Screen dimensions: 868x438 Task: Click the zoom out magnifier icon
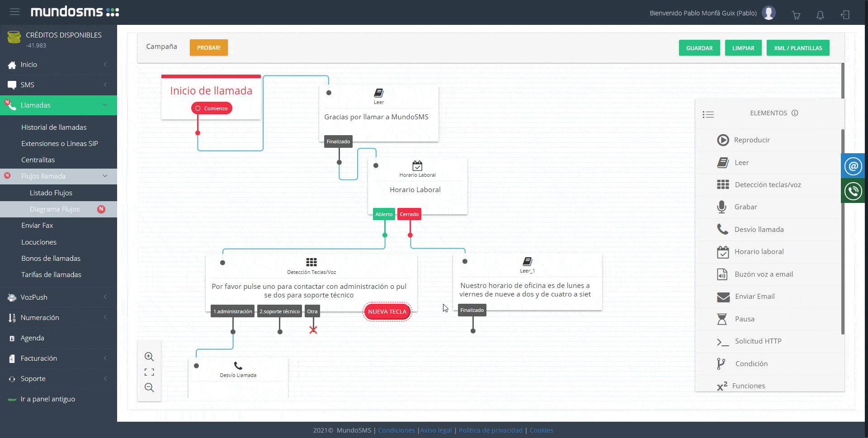tap(149, 387)
